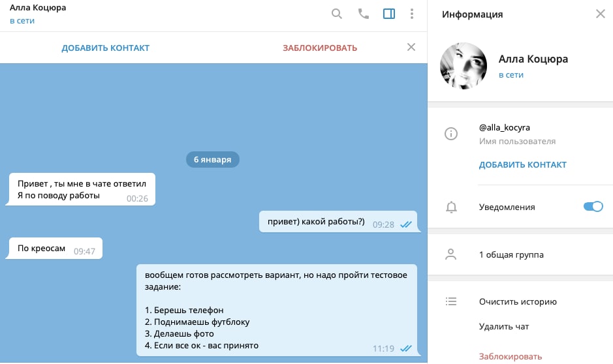Click line "4. Если все ок - вас принято"
Image resolution: width=613 pixels, height=364 pixels.
point(201,345)
